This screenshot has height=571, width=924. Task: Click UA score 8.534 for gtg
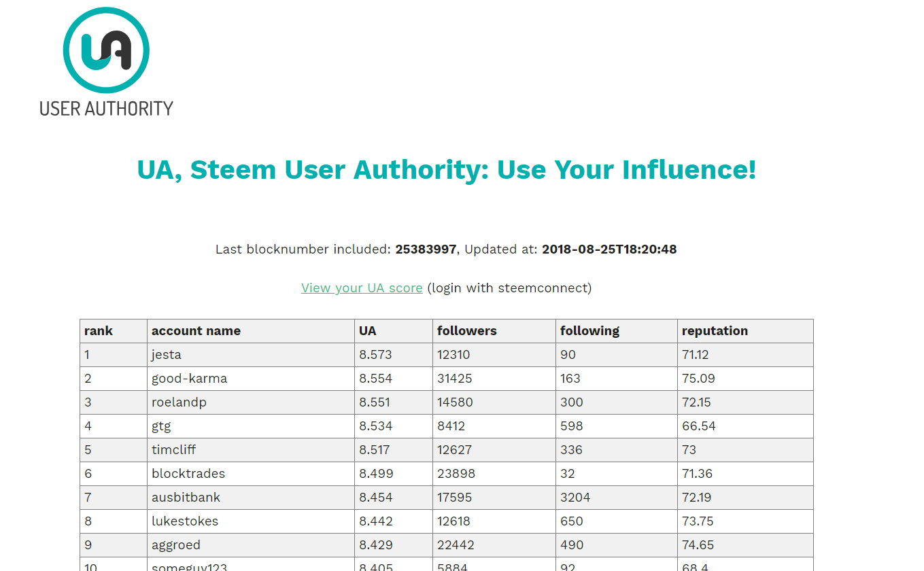pyautogui.click(x=375, y=426)
